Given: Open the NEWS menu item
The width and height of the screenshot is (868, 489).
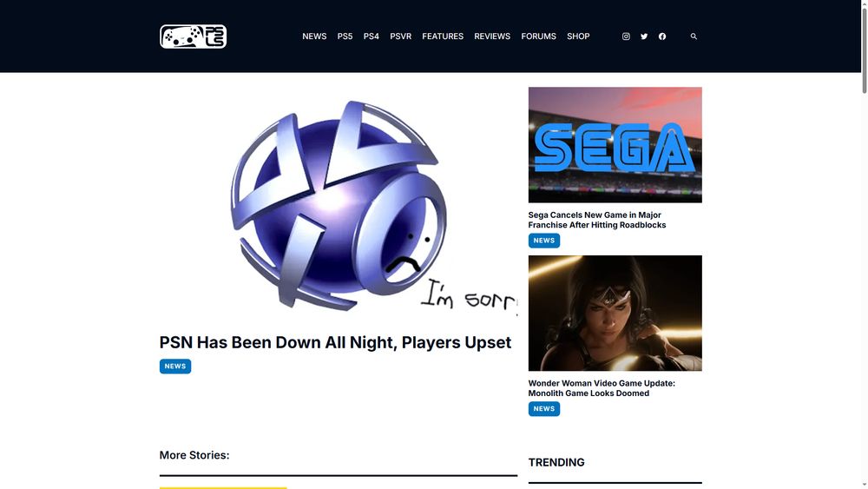Looking at the screenshot, I should point(314,36).
